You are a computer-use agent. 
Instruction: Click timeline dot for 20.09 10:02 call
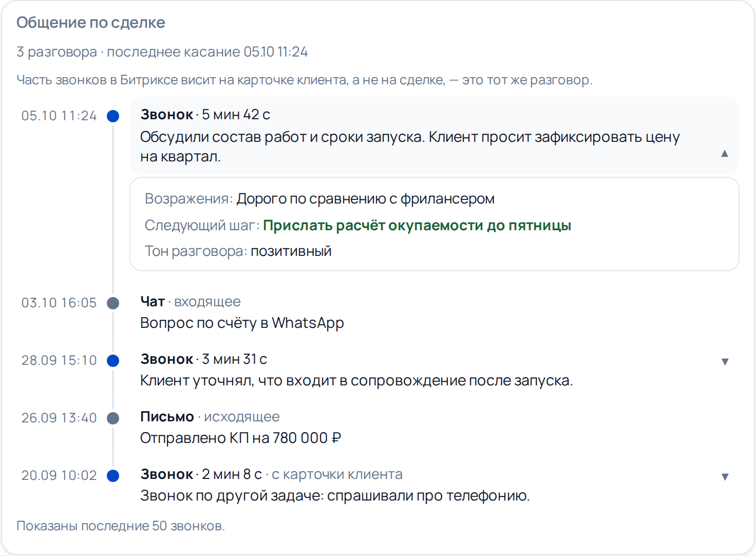[x=113, y=476]
